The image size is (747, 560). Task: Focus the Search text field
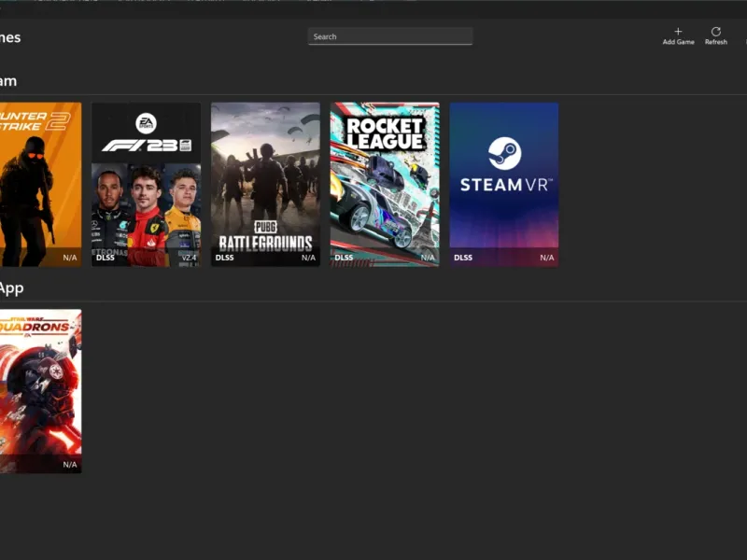point(390,36)
